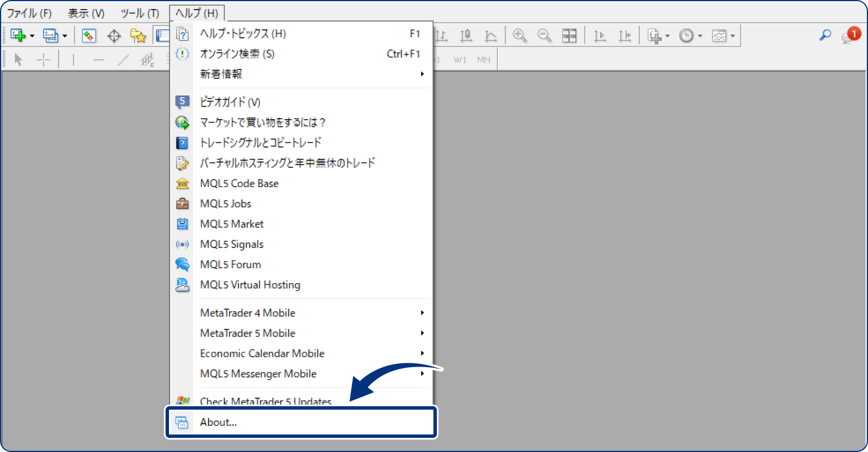Image resolution: width=868 pixels, height=452 pixels.
Task: Expand the MetaTrader 4 Mobile submenu
Action: point(301,313)
